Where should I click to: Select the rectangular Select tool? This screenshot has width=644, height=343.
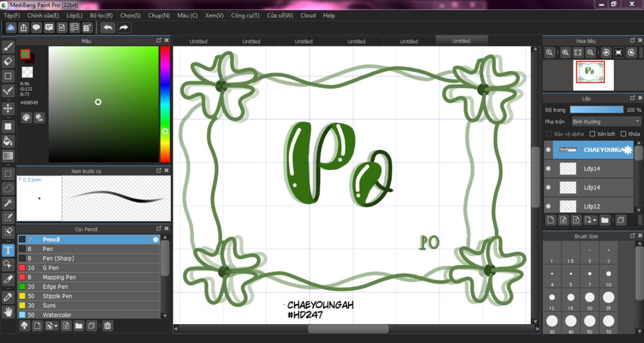8,174
